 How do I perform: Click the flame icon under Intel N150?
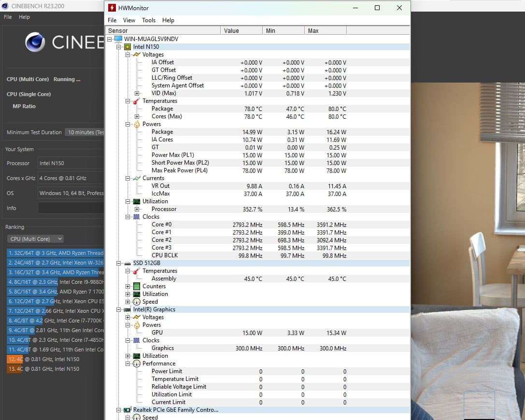[137, 124]
